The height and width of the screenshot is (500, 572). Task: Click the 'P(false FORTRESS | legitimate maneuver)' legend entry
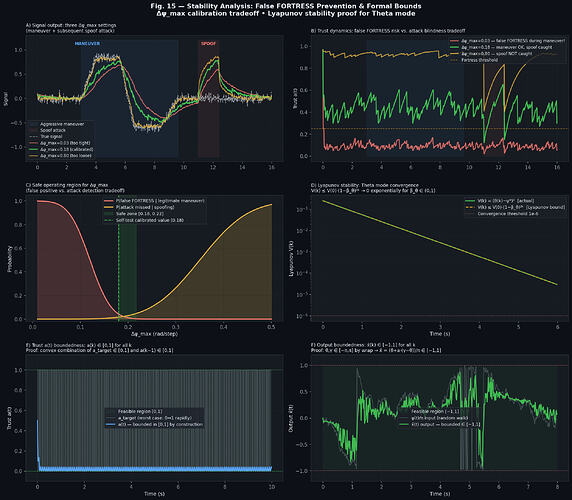155,201
